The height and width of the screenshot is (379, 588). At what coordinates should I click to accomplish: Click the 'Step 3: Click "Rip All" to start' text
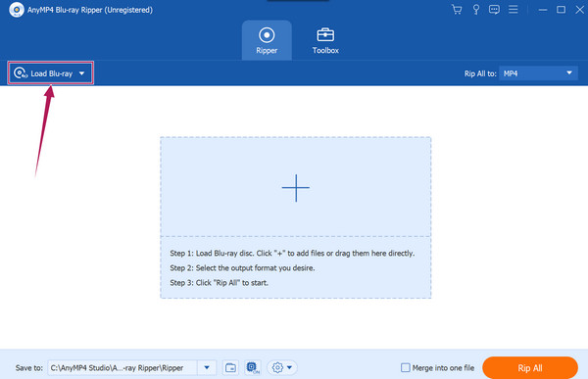[x=219, y=283]
